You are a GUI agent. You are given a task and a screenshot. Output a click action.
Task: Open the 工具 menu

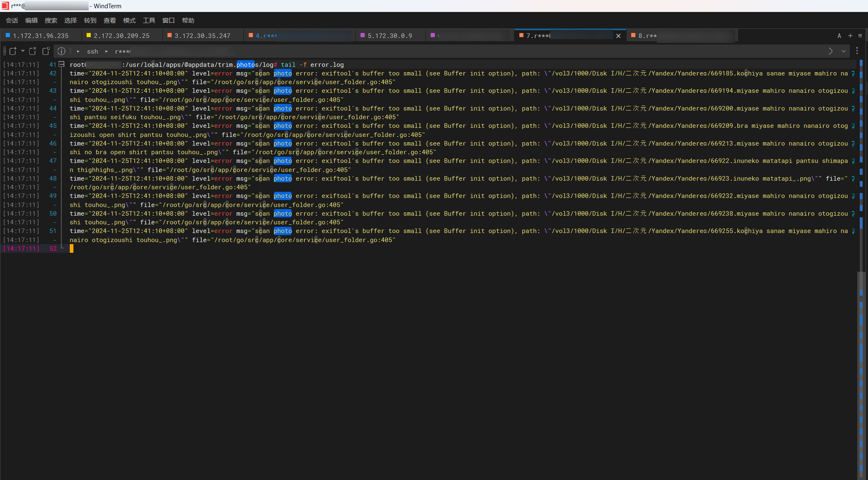(x=149, y=21)
